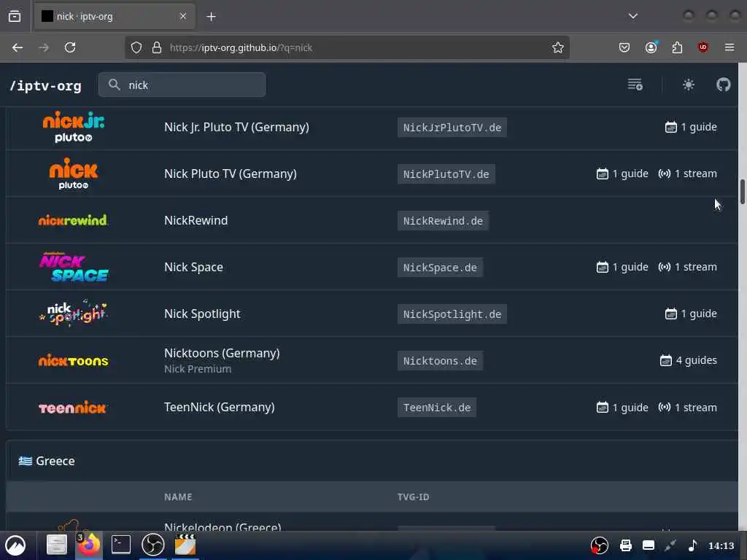Copy the Nicktoons.de tvg-id
The height and width of the screenshot is (560, 747).
[x=440, y=361]
